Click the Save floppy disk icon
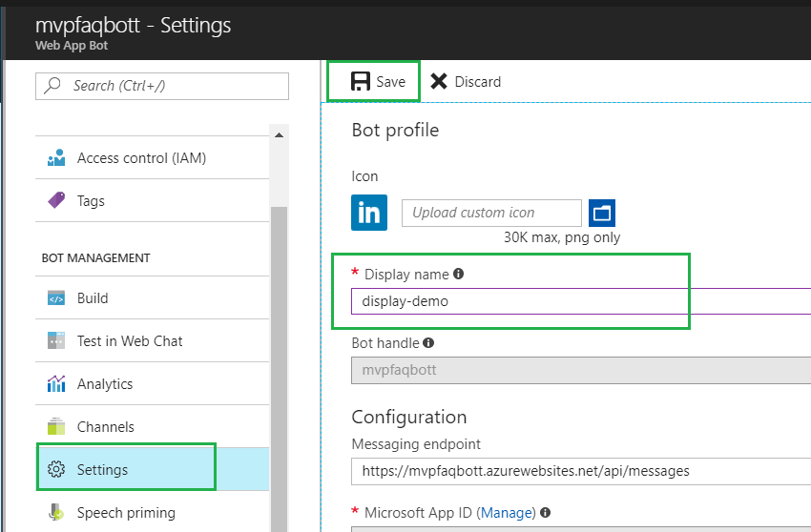 click(x=361, y=82)
